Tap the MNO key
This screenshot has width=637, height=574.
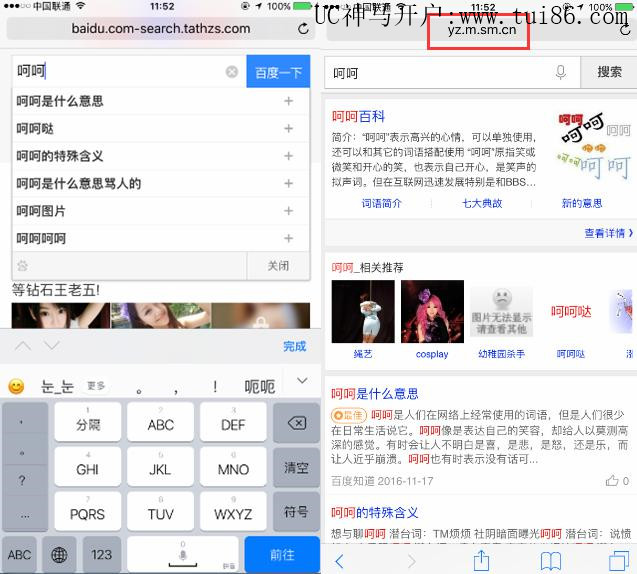click(233, 466)
